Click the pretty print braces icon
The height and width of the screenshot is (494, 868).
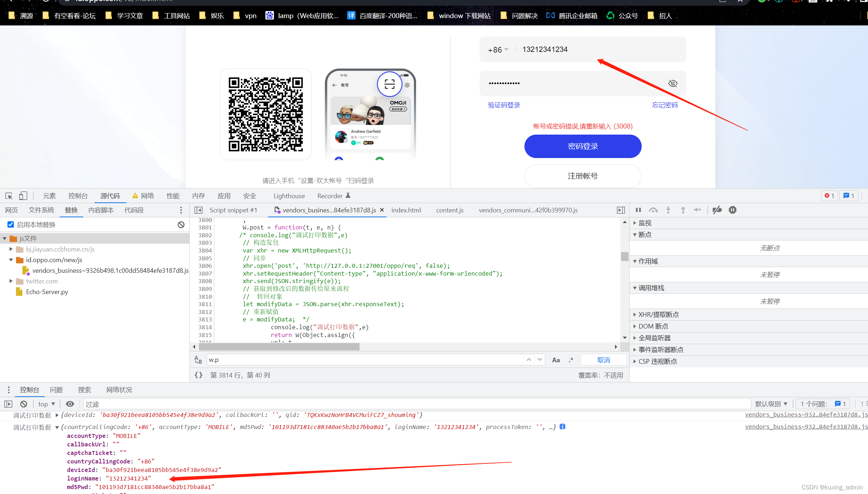[x=199, y=375]
